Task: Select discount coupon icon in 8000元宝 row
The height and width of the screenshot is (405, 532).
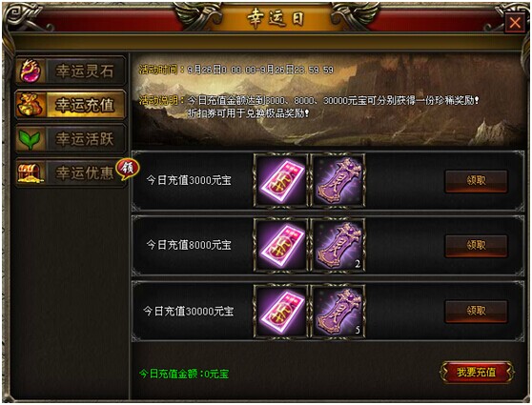Action: pyautogui.click(x=281, y=245)
